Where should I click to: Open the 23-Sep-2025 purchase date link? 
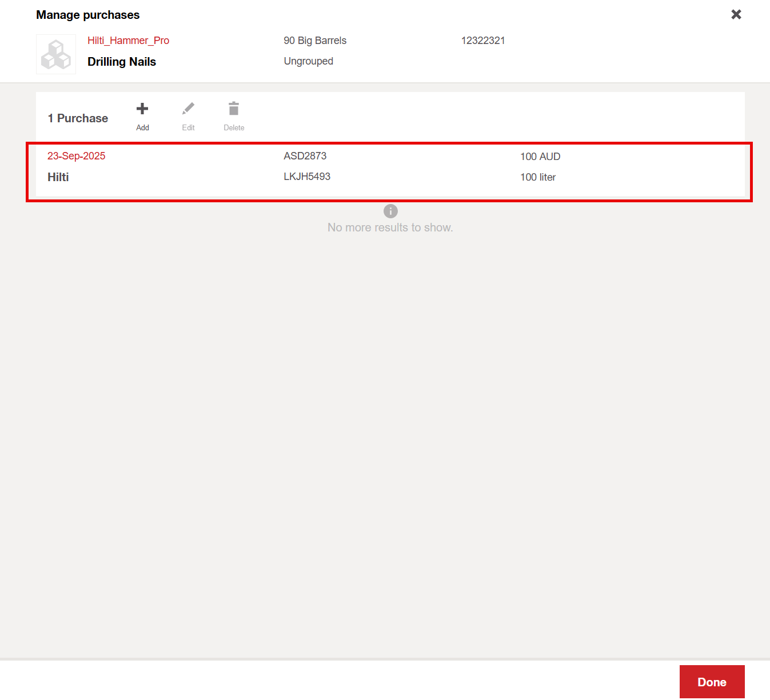pyautogui.click(x=76, y=156)
